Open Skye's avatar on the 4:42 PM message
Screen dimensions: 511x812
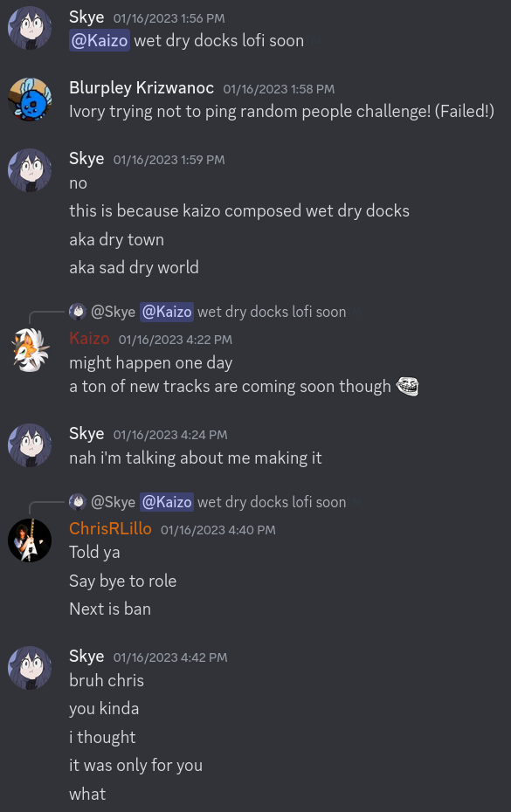click(30, 668)
